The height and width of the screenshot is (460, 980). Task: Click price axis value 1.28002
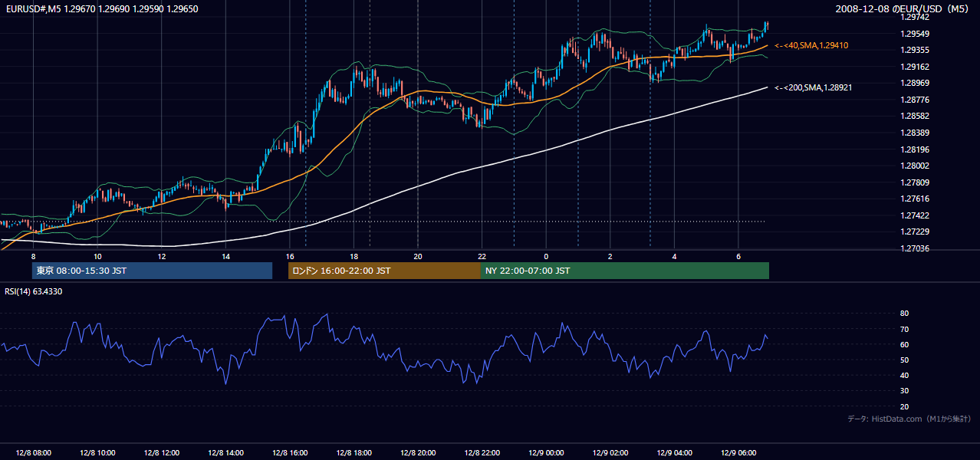[x=915, y=166]
